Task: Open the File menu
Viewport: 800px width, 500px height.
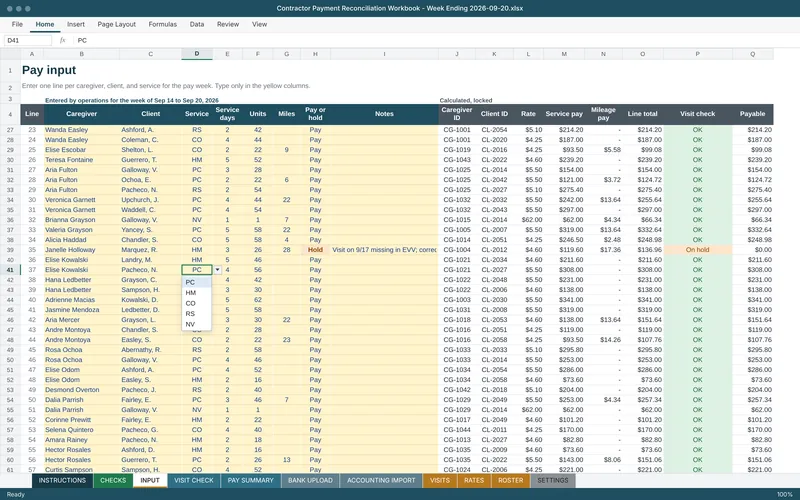Action: (17, 24)
